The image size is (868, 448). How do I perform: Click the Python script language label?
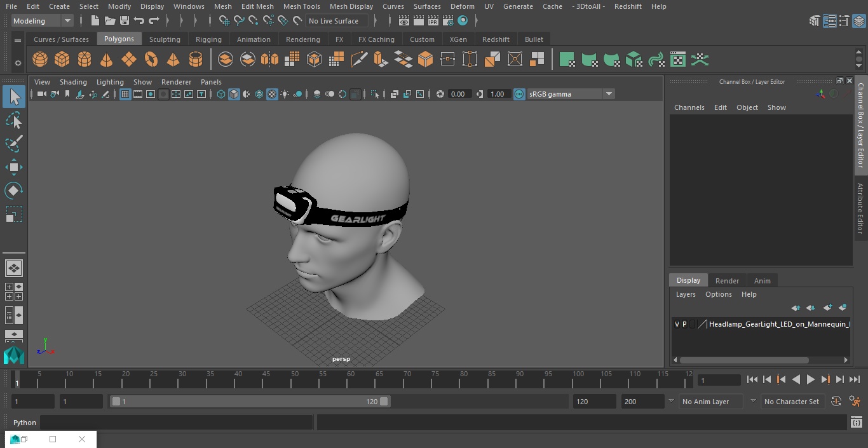[x=25, y=423]
